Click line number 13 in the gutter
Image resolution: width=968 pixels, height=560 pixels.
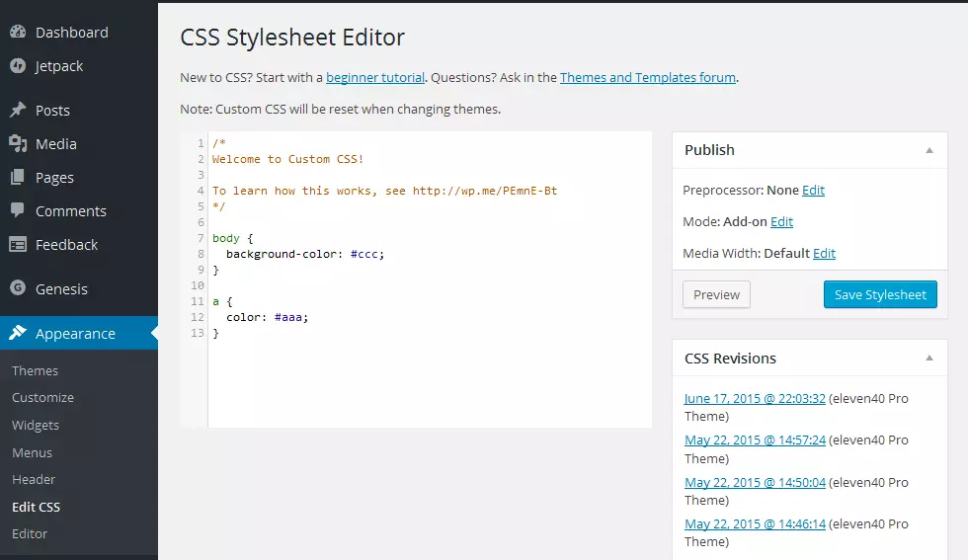(x=197, y=333)
